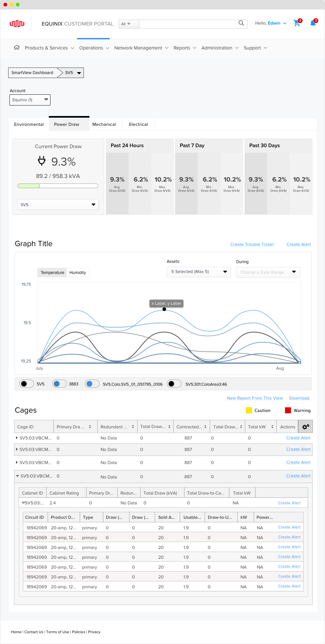Open the Reports menu
Viewport: 325px width, 644px height.
tap(185, 48)
